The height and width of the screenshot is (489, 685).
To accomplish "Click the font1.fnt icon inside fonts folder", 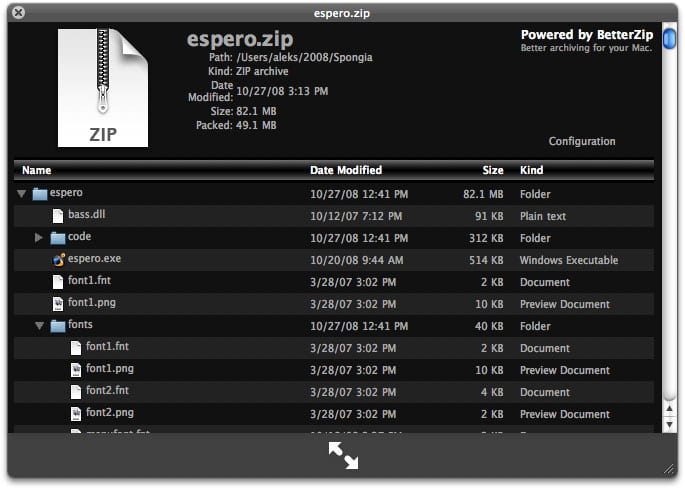I will [x=76, y=348].
